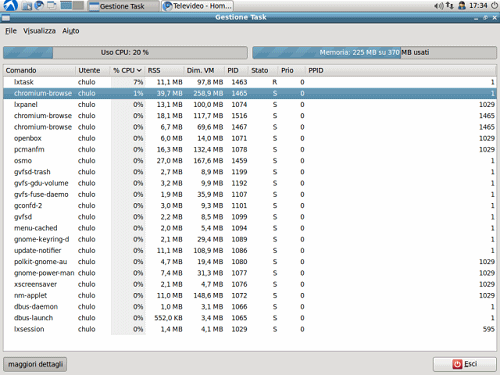The image size is (500, 375).
Task: Select the dbus-daemon process row
Action: click(250, 307)
